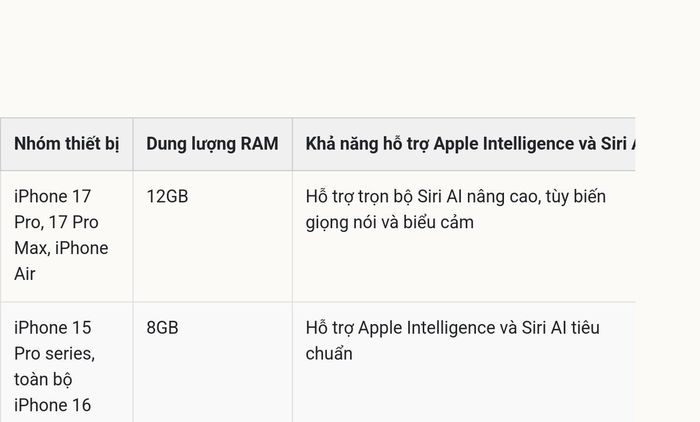Image resolution: width=700 pixels, height=422 pixels.
Task: Click the word 'chuẩn' in last row
Action: (x=329, y=354)
